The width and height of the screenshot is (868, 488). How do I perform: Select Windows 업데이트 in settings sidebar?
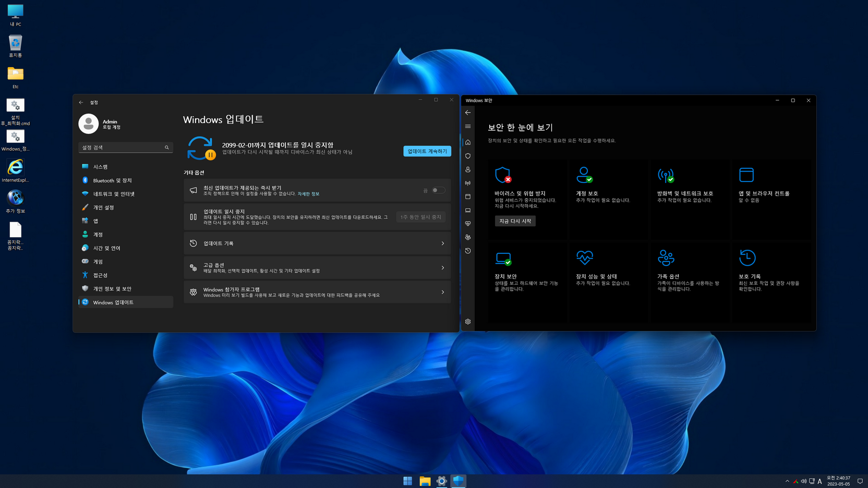tap(126, 302)
